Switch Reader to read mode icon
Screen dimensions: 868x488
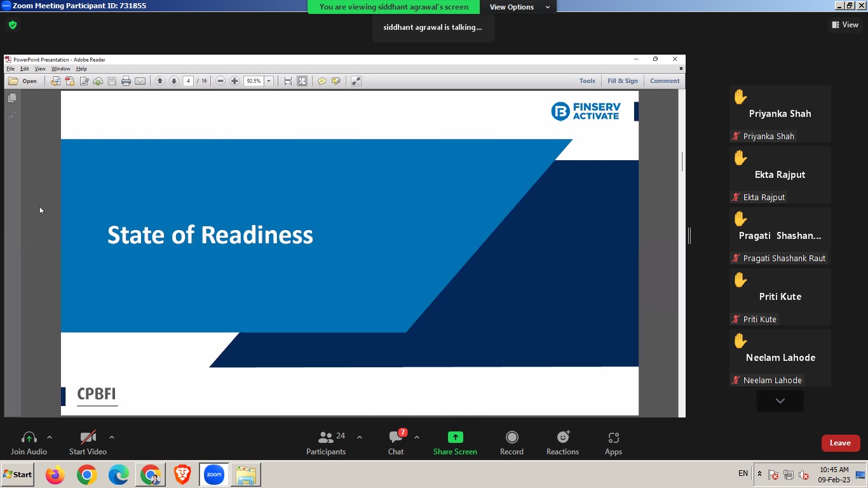356,81
